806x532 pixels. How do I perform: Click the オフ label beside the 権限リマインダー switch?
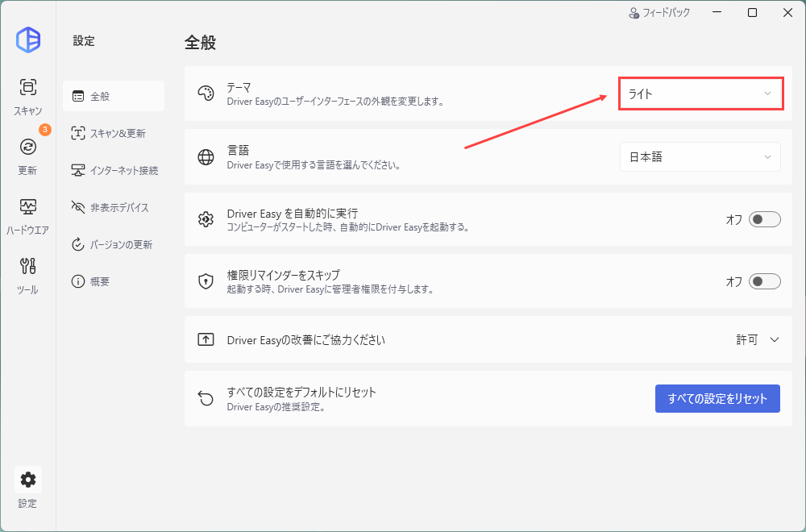coord(734,281)
